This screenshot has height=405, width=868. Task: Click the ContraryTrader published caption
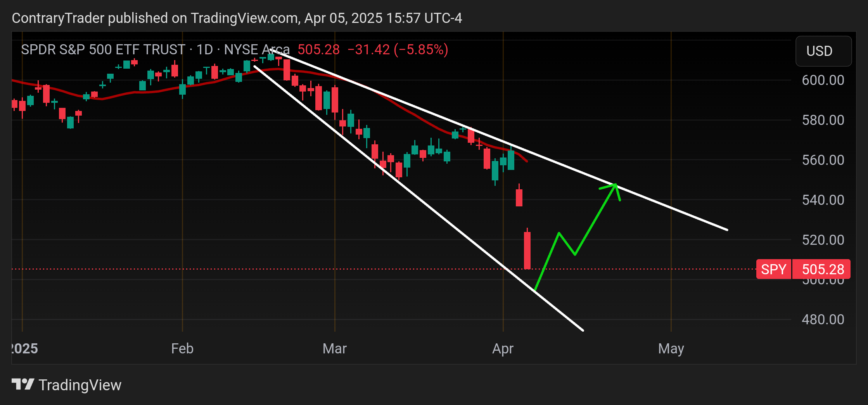click(237, 18)
